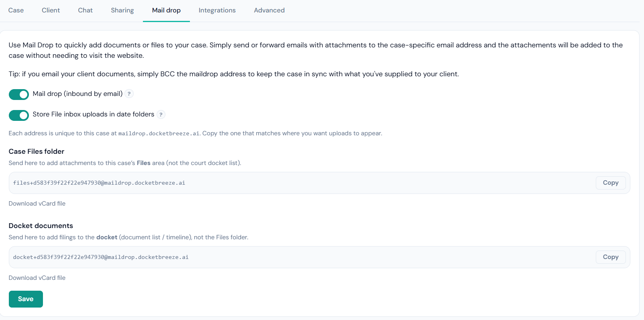Download vCard file for Case Files folder
The image size is (644, 320).
tap(37, 204)
